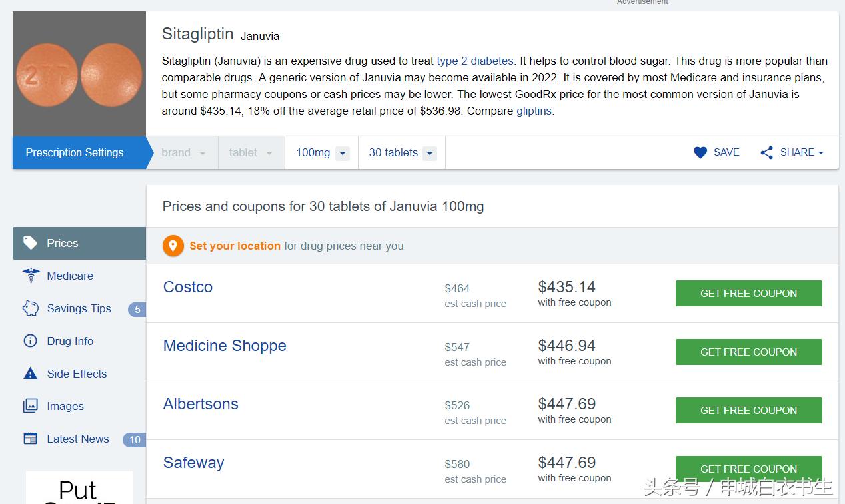Click the heart SAVE icon
Viewport: 845px width, 504px height.
(700, 152)
